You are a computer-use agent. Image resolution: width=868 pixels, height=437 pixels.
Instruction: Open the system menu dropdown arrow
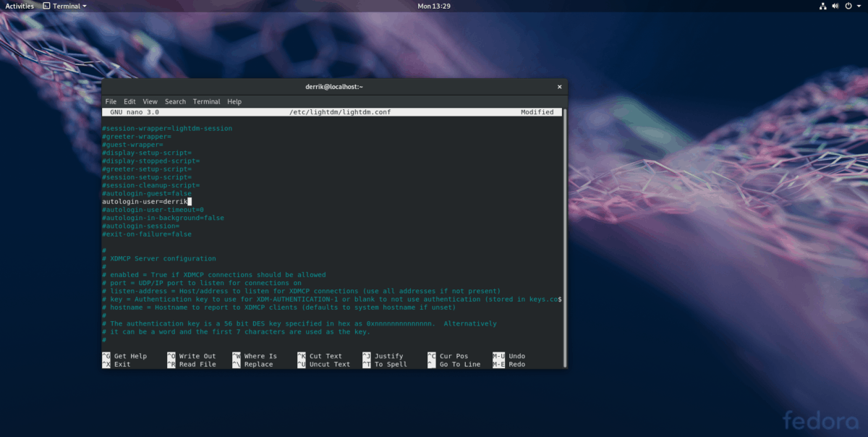point(859,6)
